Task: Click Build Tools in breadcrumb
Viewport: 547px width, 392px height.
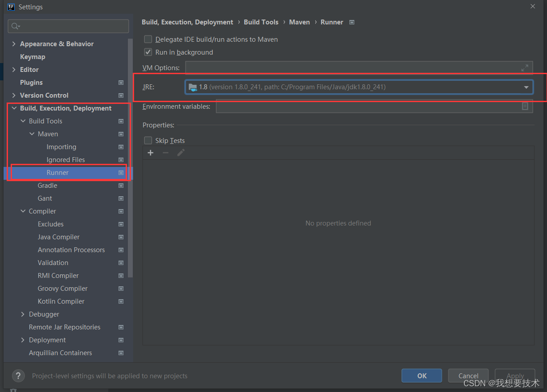Action: [x=261, y=22]
